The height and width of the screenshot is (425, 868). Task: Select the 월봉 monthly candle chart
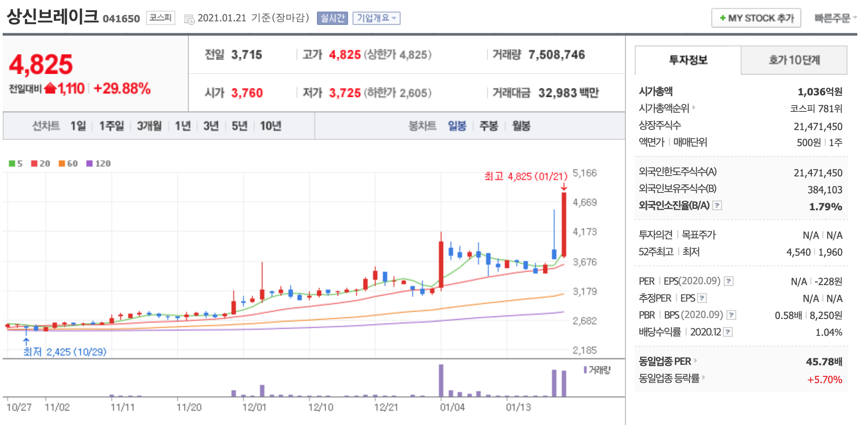click(521, 126)
